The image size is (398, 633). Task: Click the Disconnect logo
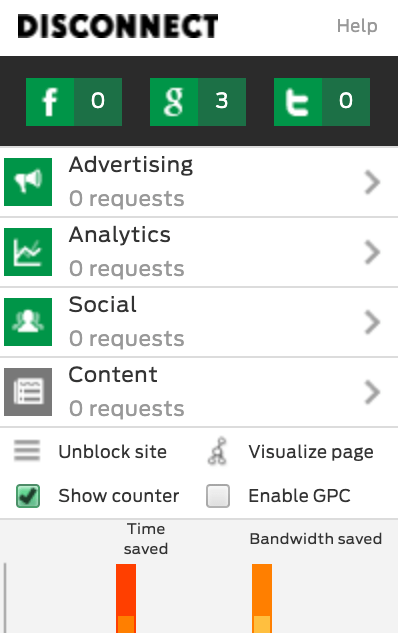(118, 26)
